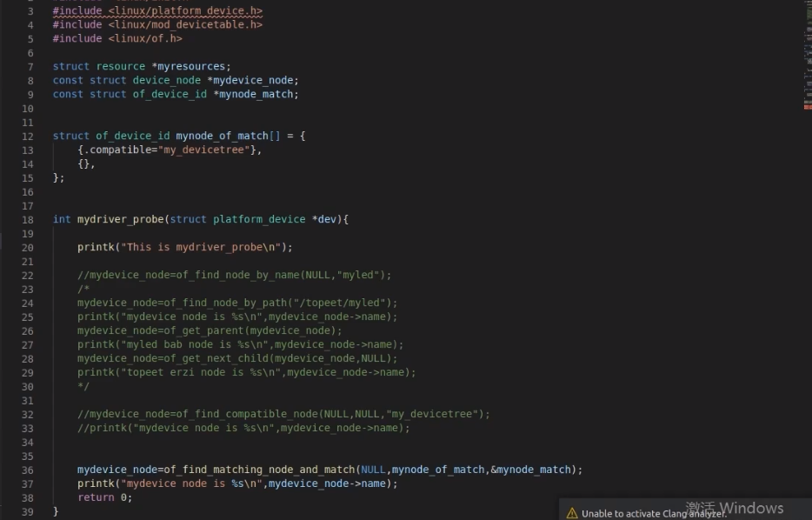The width and height of the screenshot is (812, 520).
Task: Click the printk line on line 37
Action: pyautogui.click(x=237, y=483)
